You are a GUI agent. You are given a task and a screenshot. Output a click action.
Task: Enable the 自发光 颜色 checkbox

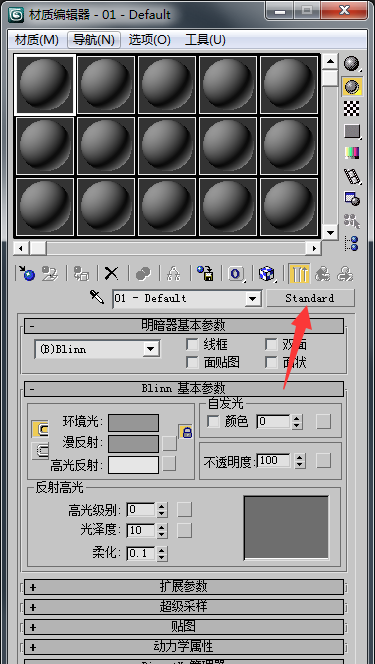tap(213, 421)
